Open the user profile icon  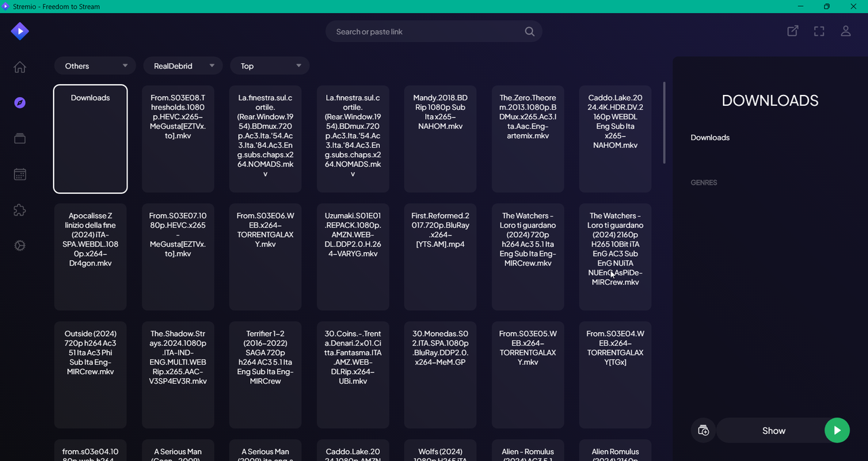[x=846, y=31]
